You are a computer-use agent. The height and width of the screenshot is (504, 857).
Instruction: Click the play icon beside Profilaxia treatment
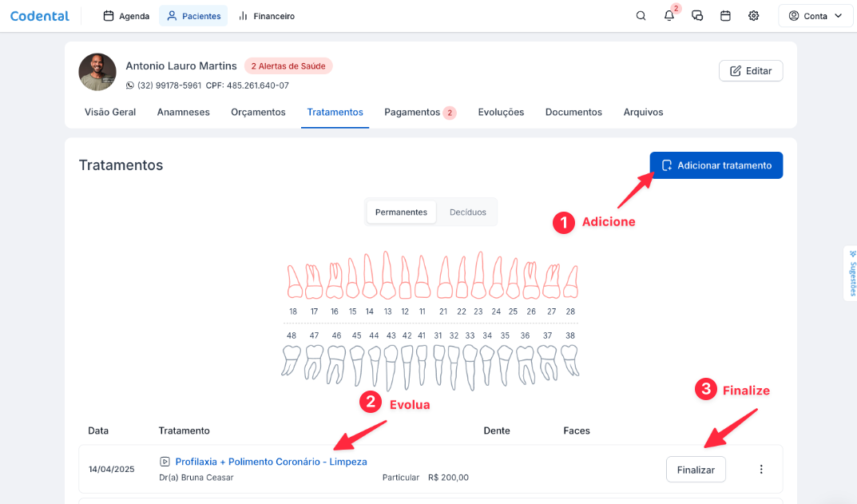pyautogui.click(x=165, y=462)
